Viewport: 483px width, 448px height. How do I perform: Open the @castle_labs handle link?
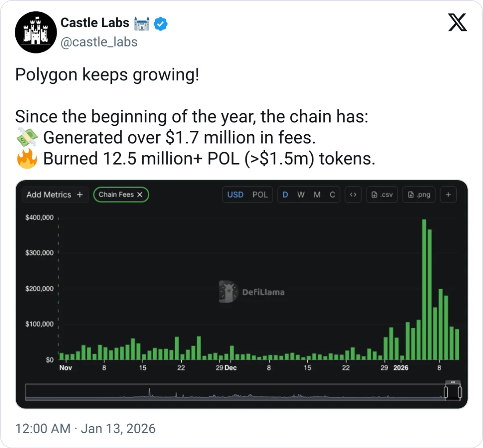pyautogui.click(x=99, y=42)
